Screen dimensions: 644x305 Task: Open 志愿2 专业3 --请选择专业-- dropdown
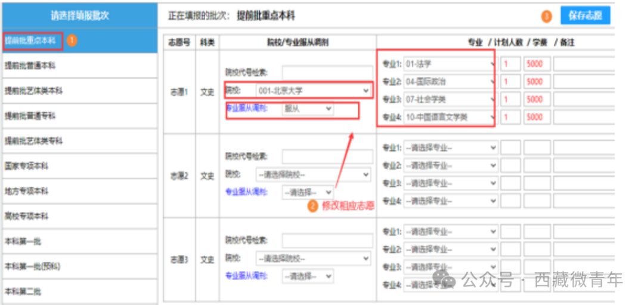coord(451,183)
